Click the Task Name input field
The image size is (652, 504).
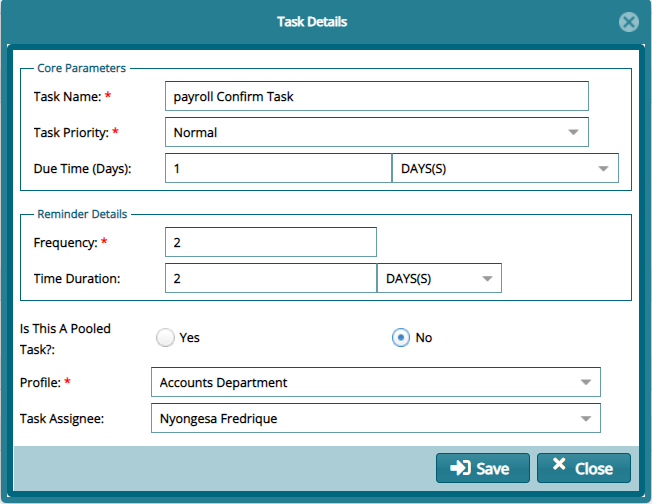pos(377,96)
